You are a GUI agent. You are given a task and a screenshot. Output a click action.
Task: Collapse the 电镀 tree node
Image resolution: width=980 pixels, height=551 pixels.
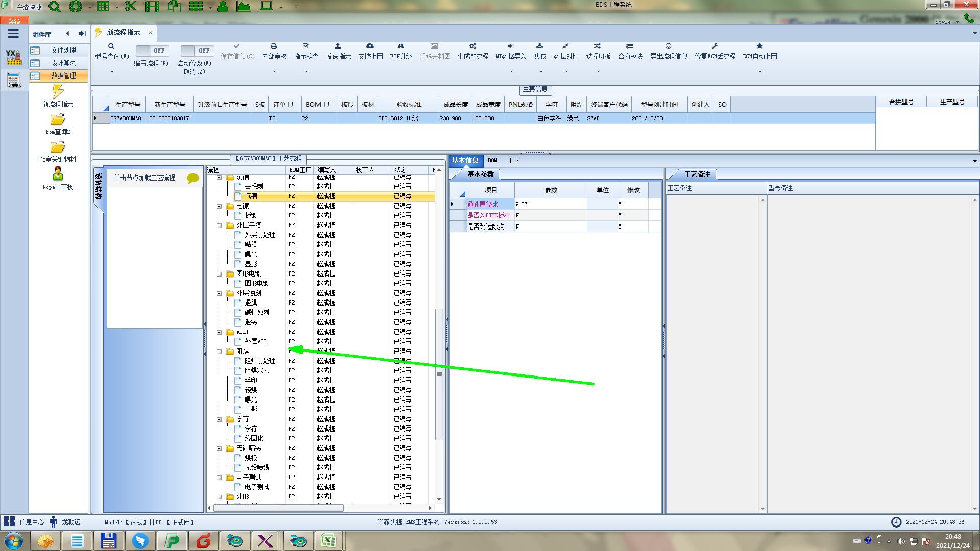pyautogui.click(x=219, y=206)
